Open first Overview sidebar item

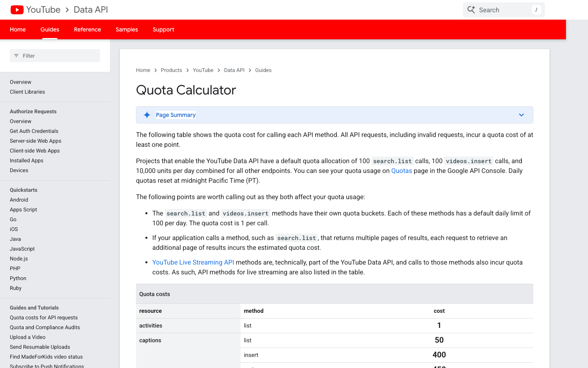[20, 82]
